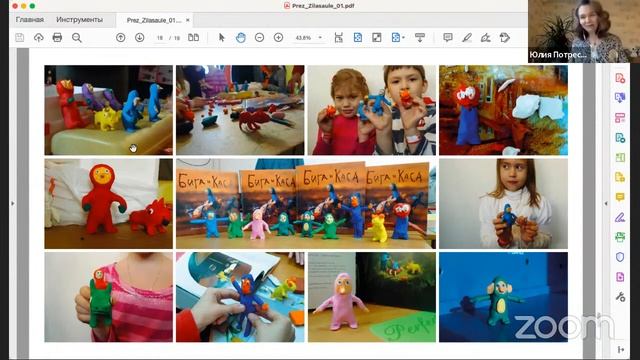Close the Prez_Zilasaule_01 document tab
Image resolution: width=640 pixels, height=360 pixels.
point(188,20)
